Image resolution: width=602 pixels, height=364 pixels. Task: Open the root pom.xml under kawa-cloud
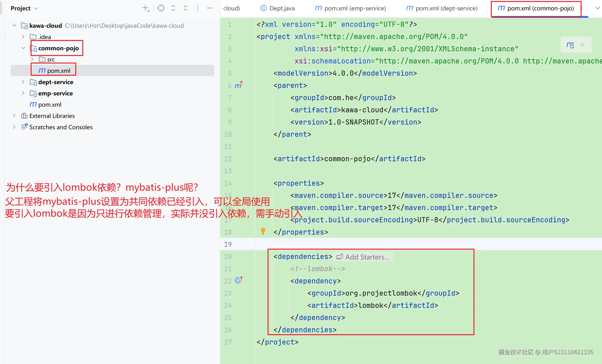(x=50, y=105)
